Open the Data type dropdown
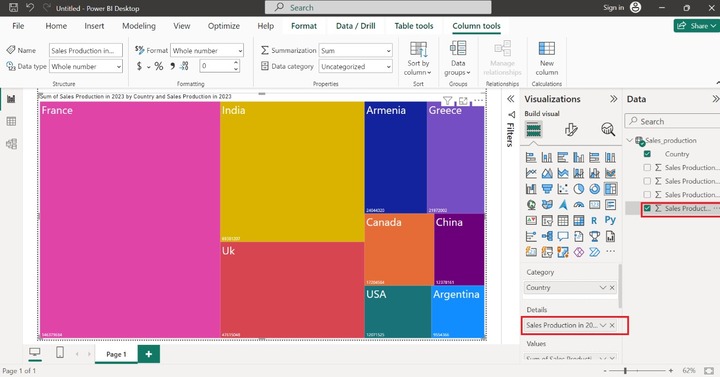This screenshot has height=377, width=720. 86,66
